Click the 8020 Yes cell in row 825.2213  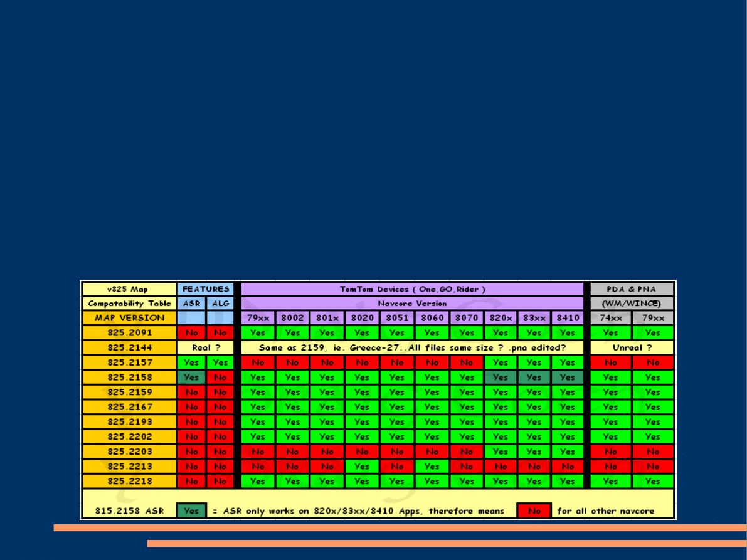pos(362,467)
